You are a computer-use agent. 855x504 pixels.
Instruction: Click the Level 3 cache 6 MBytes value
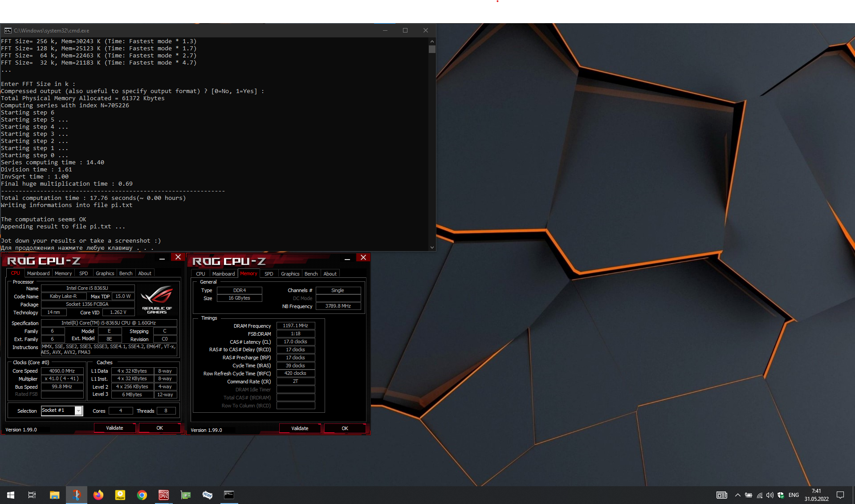coord(132,394)
